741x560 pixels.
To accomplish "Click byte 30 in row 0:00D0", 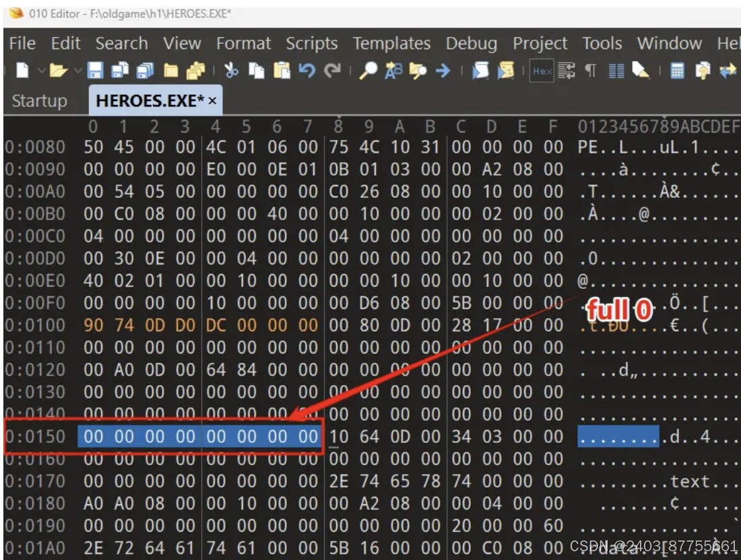I will coord(124,258).
